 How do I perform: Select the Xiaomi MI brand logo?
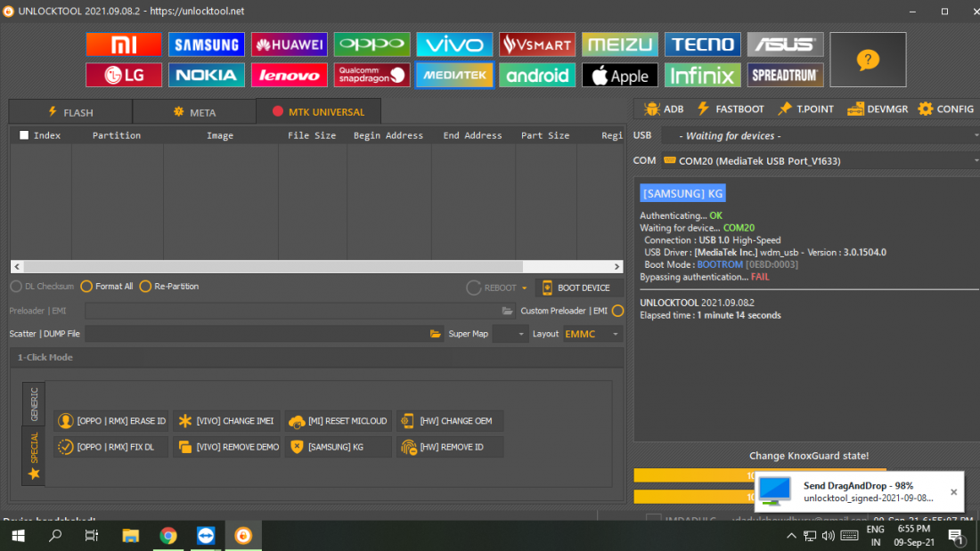[x=124, y=45]
